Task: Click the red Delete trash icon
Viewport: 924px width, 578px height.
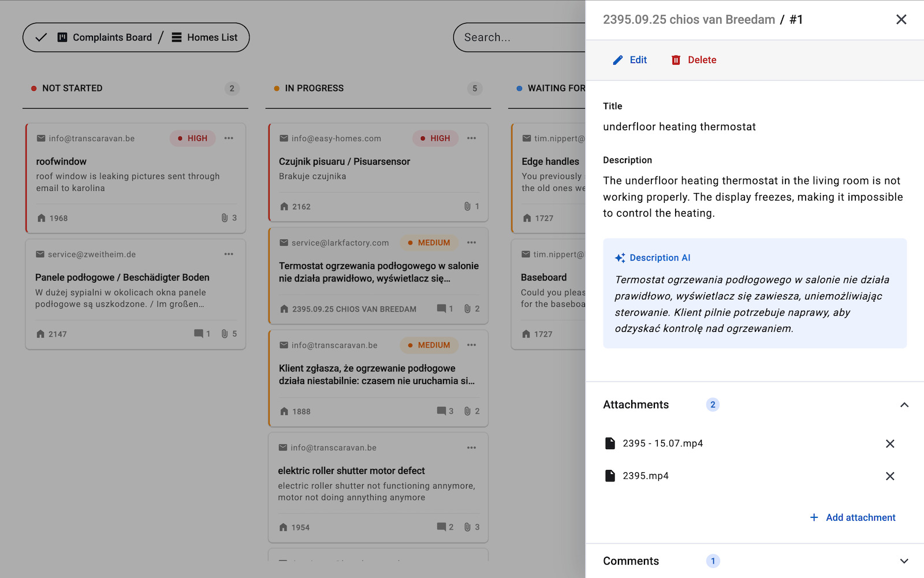Action: click(676, 60)
